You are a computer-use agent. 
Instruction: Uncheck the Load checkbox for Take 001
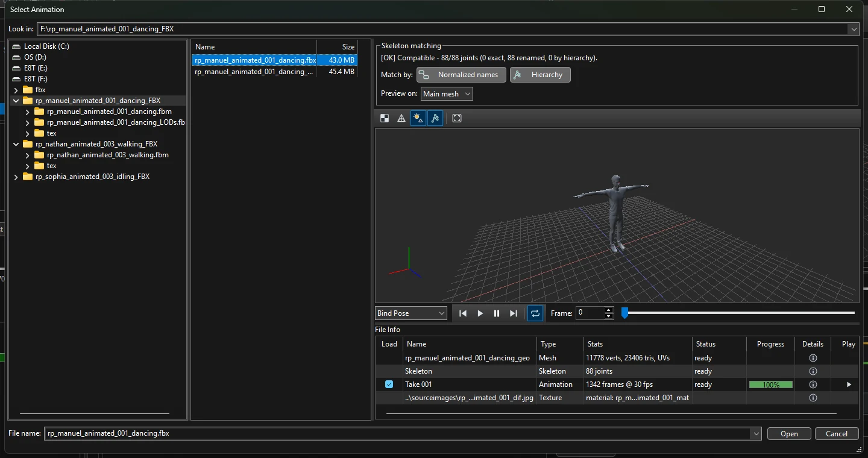coord(389,384)
